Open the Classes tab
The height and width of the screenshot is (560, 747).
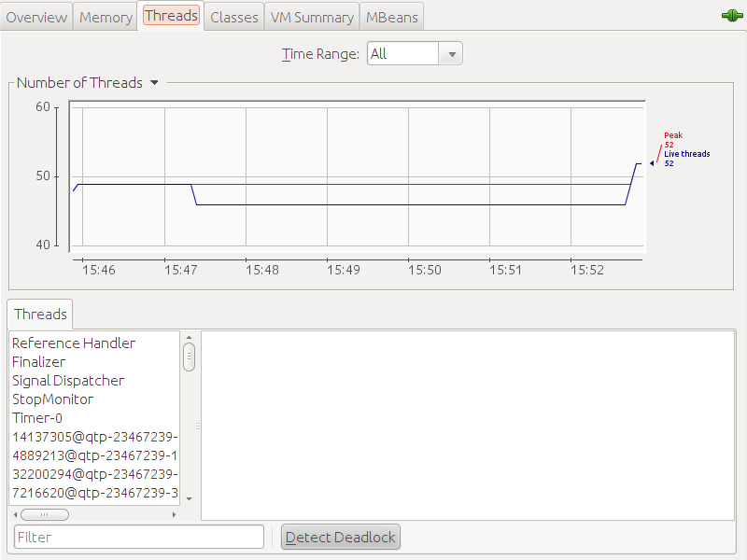pyautogui.click(x=233, y=17)
